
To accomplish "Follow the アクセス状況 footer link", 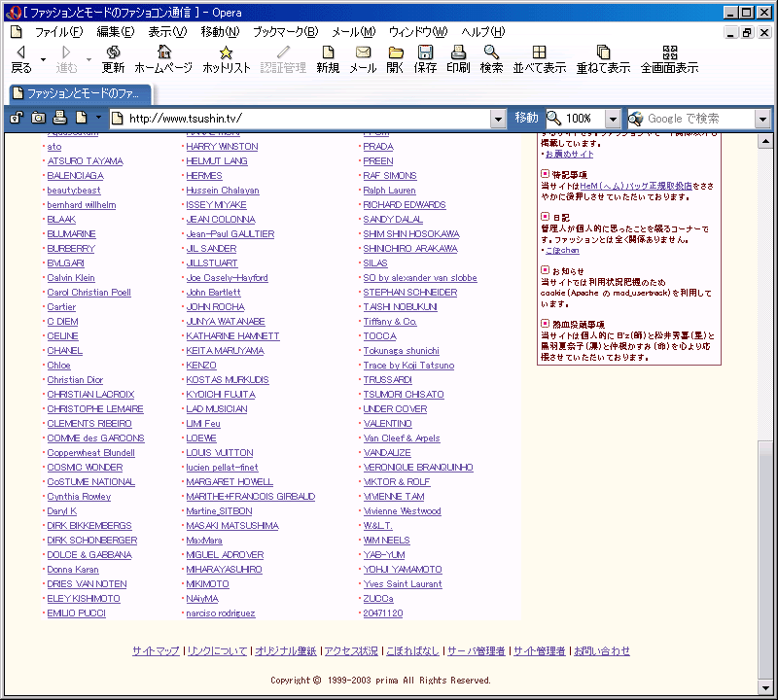I will coord(351,650).
